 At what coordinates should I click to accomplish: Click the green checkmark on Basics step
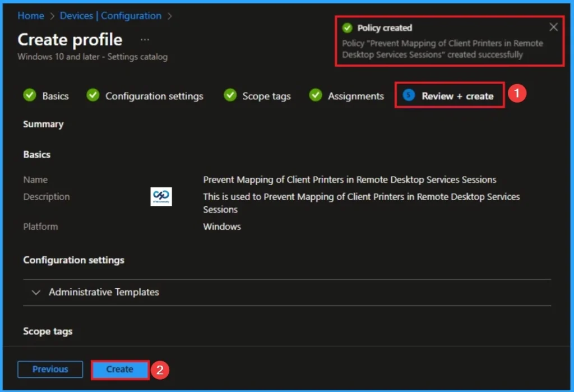point(30,95)
